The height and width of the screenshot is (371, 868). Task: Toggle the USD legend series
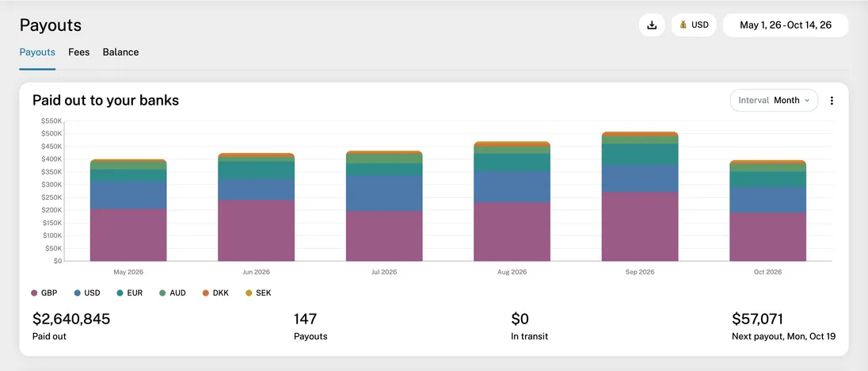pyautogui.click(x=87, y=293)
